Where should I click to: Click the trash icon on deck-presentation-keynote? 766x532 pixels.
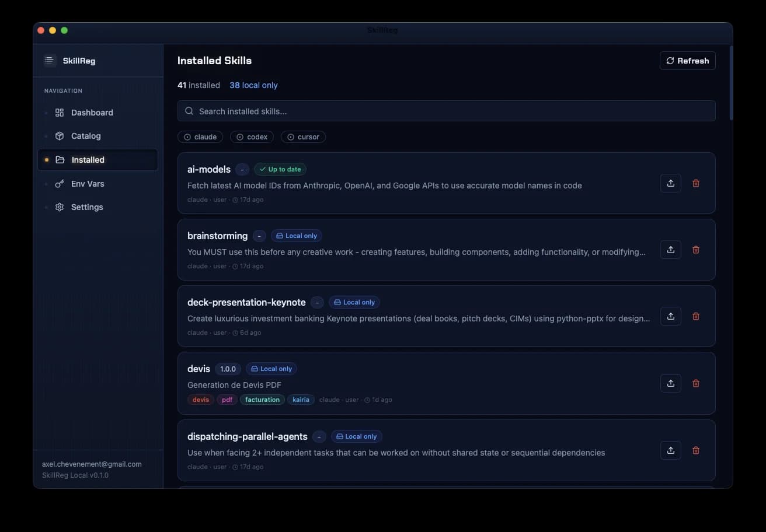696,316
